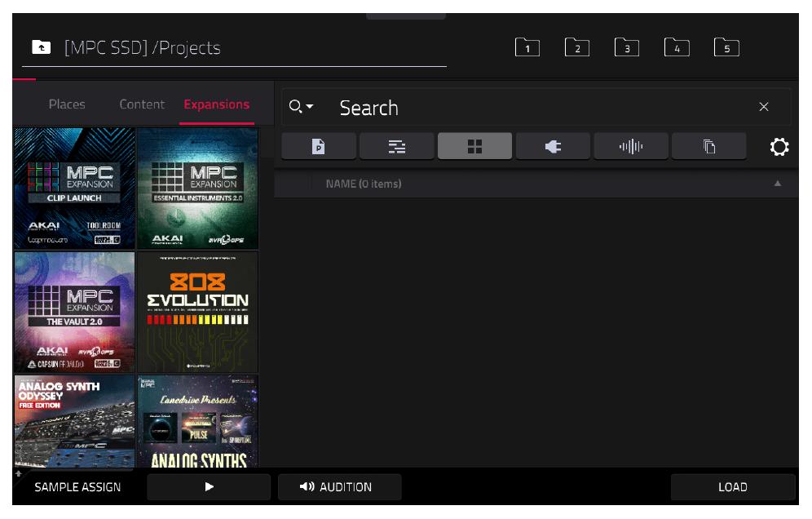
Task: Open folder shortcut 3
Action: pyautogui.click(x=627, y=47)
